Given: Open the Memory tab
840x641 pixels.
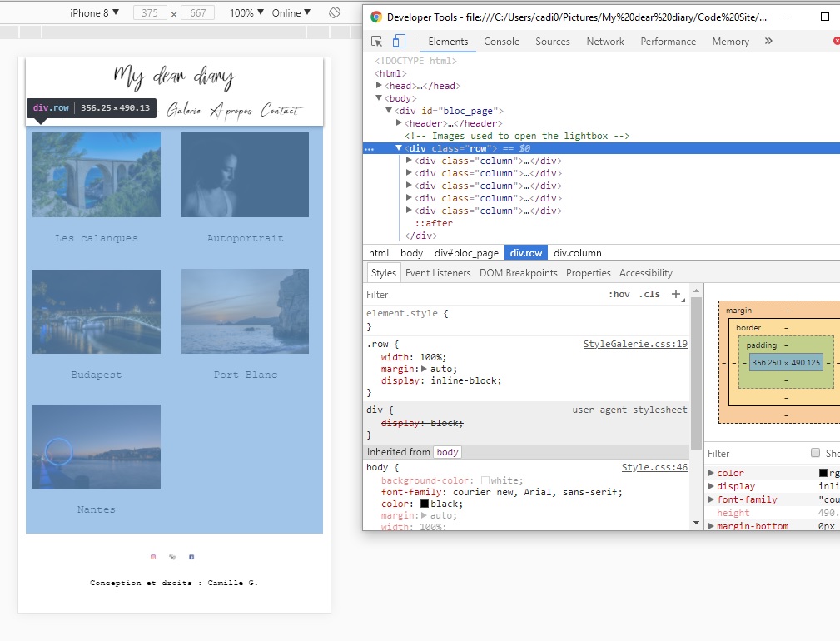Looking at the screenshot, I should (x=730, y=42).
